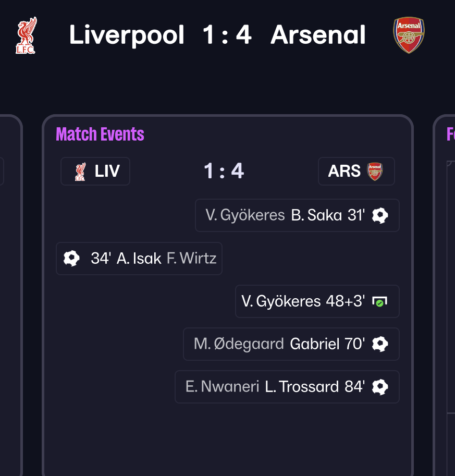Open the A. Isak 34' goal event
The width and height of the screenshot is (455, 476).
pyautogui.click(x=139, y=258)
